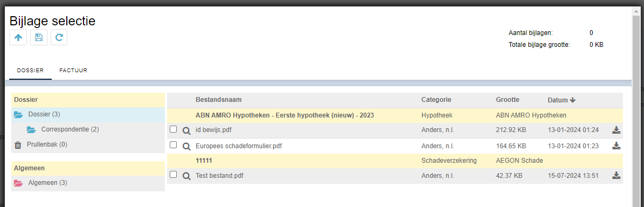The width and height of the screenshot is (644, 207).
Task: Click the vertical scrollbar on the right
Action: (636, 107)
